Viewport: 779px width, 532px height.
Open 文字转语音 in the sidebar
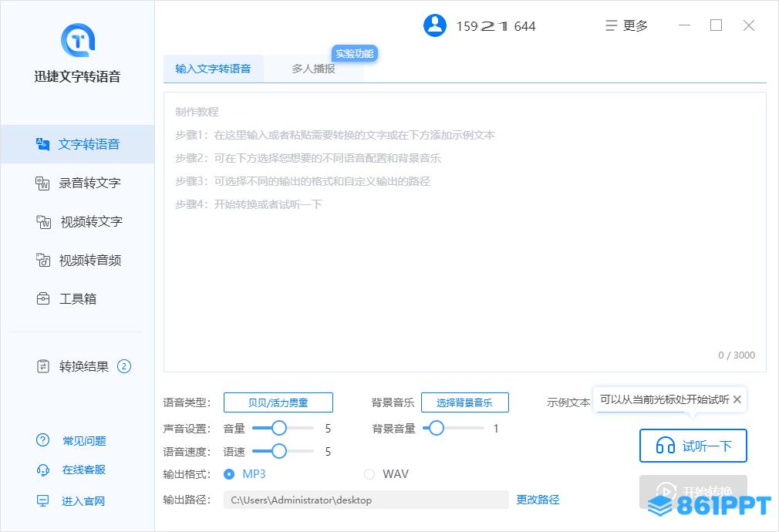point(77,144)
